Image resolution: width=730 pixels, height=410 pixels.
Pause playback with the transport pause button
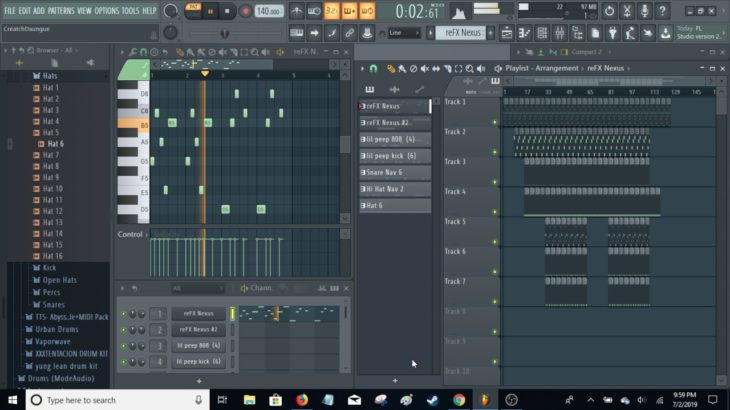[x=210, y=11]
